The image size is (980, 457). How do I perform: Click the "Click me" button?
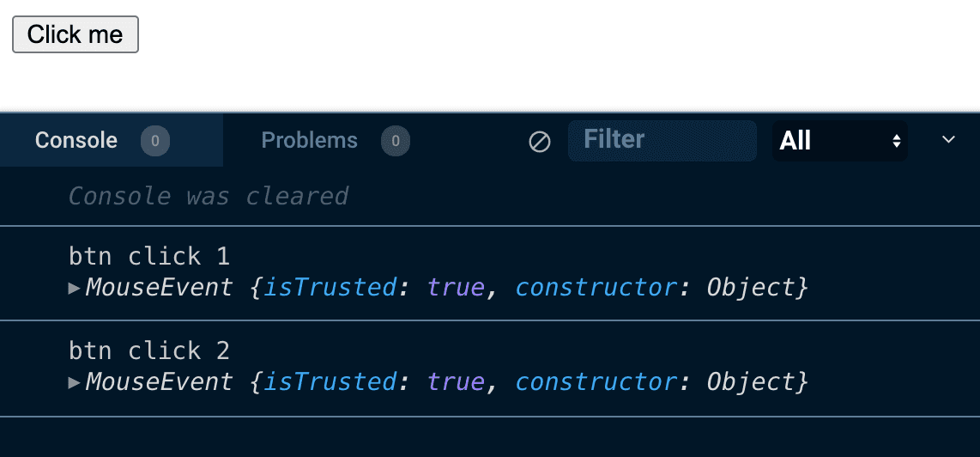tap(76, 34)
